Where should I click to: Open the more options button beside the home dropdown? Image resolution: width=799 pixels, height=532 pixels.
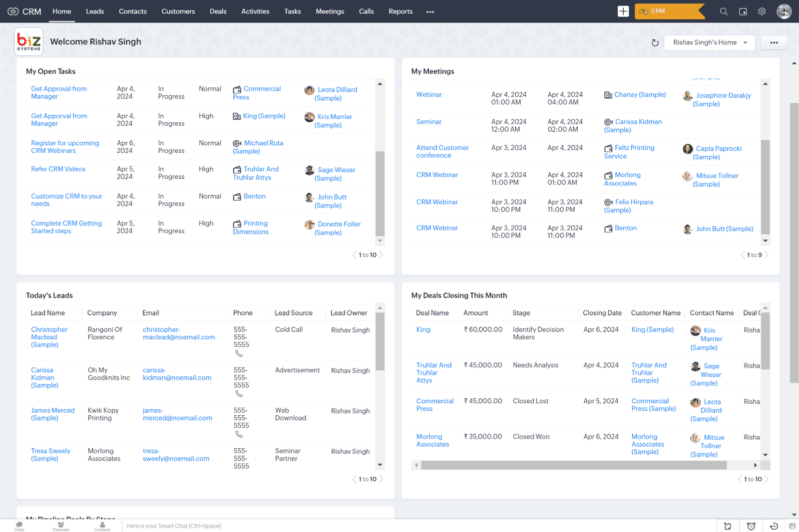(774, 42)
